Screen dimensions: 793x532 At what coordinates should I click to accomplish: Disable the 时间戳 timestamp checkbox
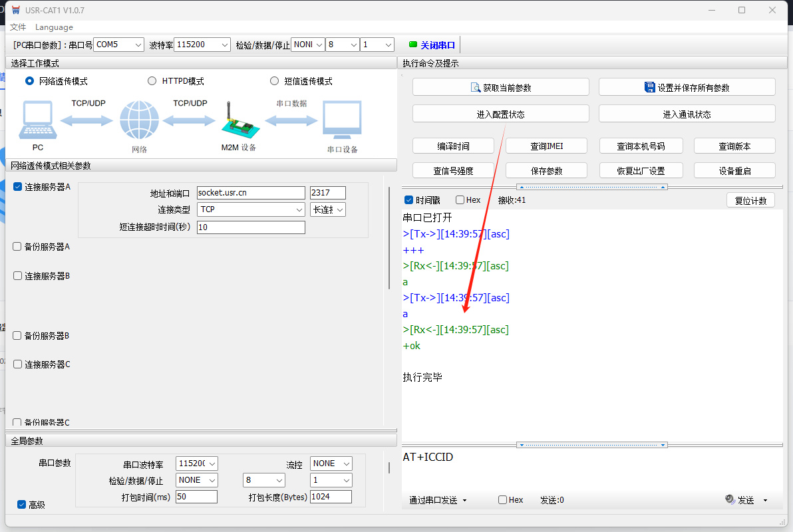pos(409,200)
